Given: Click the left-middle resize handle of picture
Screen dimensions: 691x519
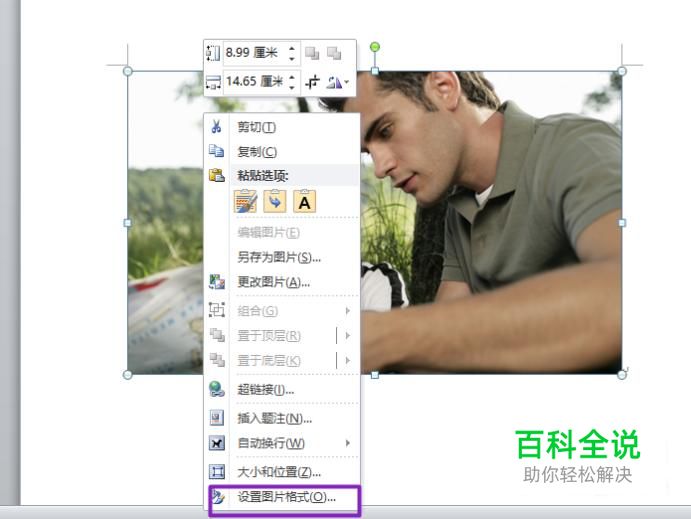Looking at the screenshot, I should [x=127, y=223].
